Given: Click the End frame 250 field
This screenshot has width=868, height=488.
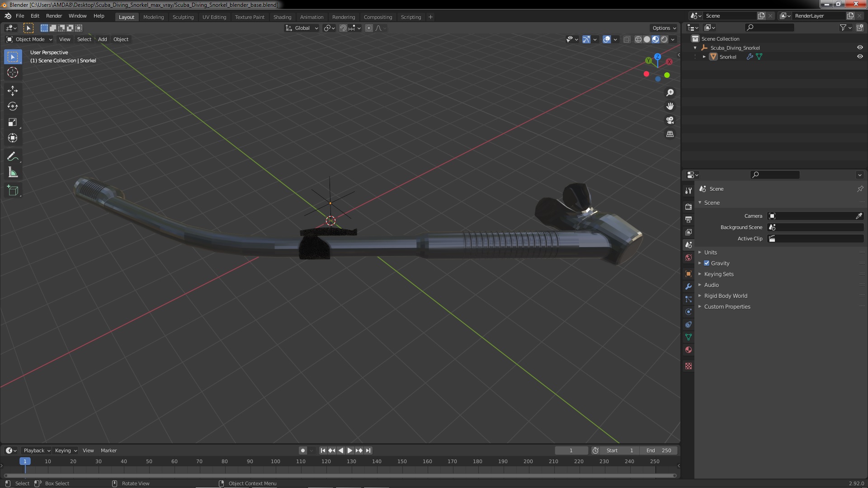Looking at the screenshot, I should 659,450.
